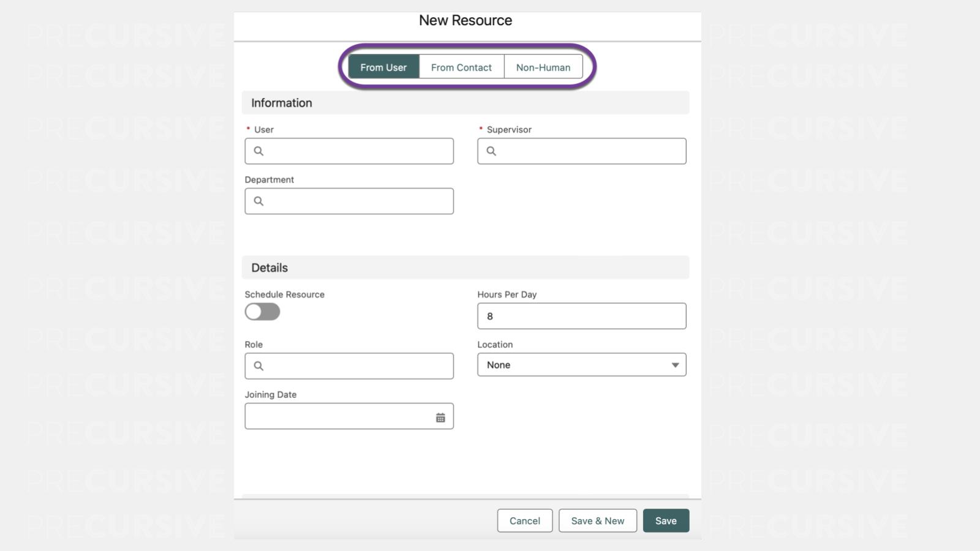Click the Role lookup field

coord(349,365)
